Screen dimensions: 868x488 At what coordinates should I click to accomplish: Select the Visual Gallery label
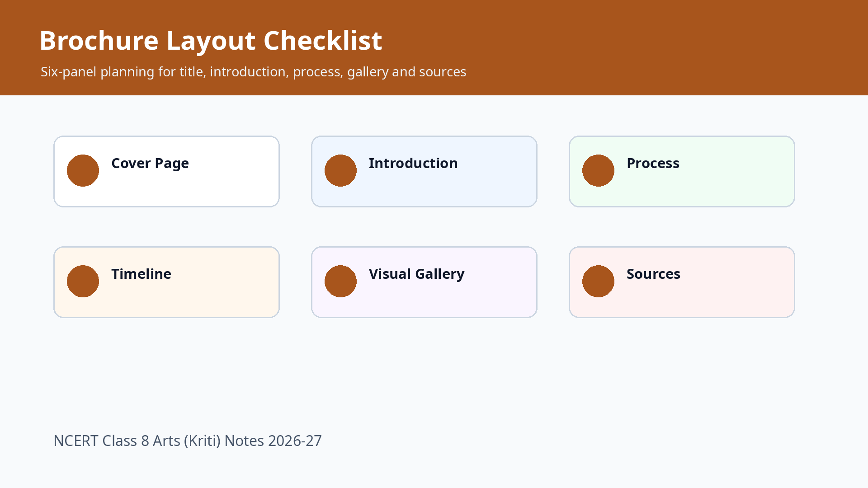pyautogui.click(x=416, y=274)
